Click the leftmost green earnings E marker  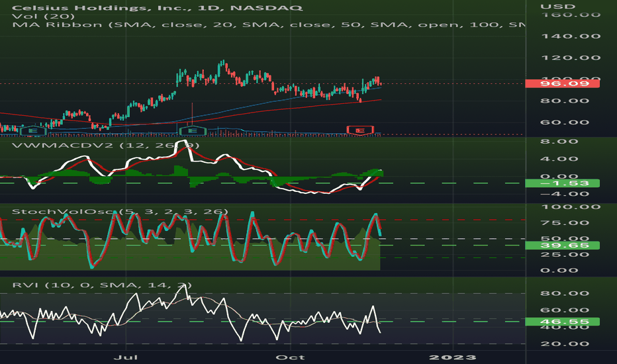point(33,130)
